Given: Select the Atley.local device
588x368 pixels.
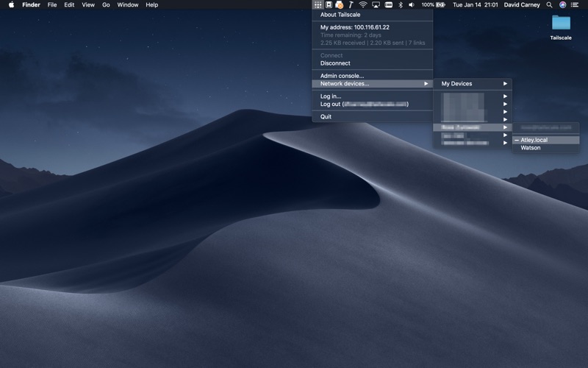Looking at the screenshot, I should [534, 140].
